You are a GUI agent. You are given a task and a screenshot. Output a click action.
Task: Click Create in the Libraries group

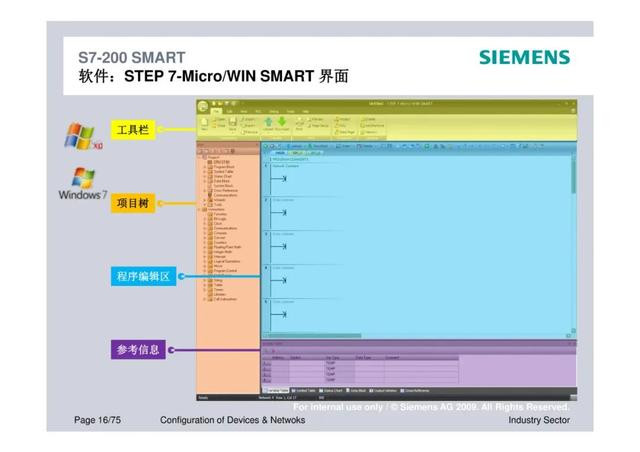coord(370,119)
